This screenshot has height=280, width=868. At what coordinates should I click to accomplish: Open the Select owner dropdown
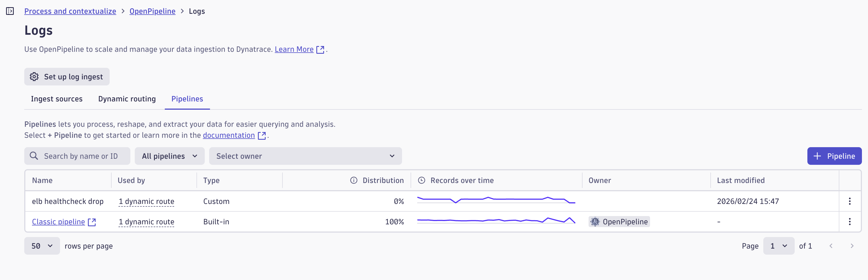point(305,156)
